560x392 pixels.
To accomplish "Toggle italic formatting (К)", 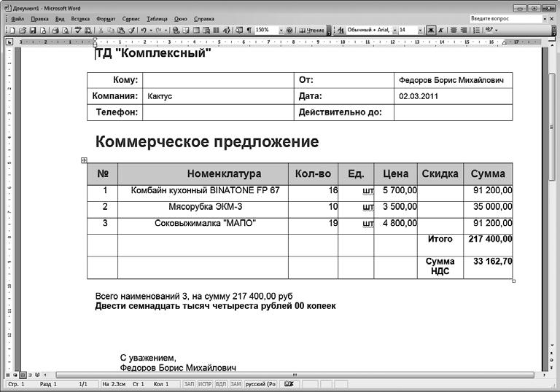I will click(x=441, y=31).
